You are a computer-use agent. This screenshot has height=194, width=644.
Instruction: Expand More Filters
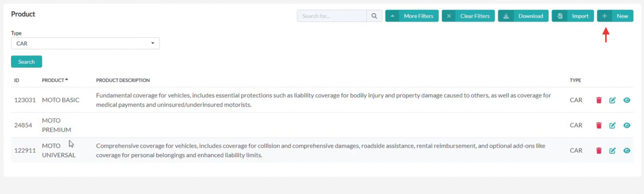412,16
